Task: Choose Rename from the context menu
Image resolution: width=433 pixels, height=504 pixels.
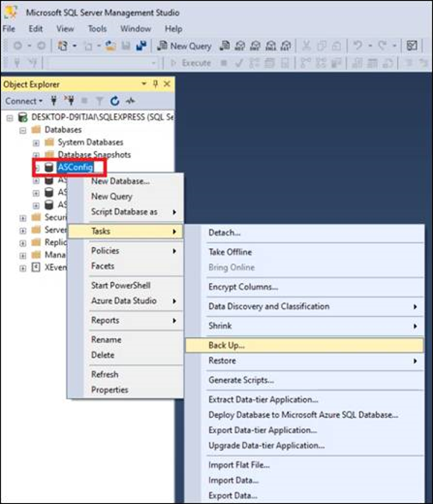Action: pos(126,340)
